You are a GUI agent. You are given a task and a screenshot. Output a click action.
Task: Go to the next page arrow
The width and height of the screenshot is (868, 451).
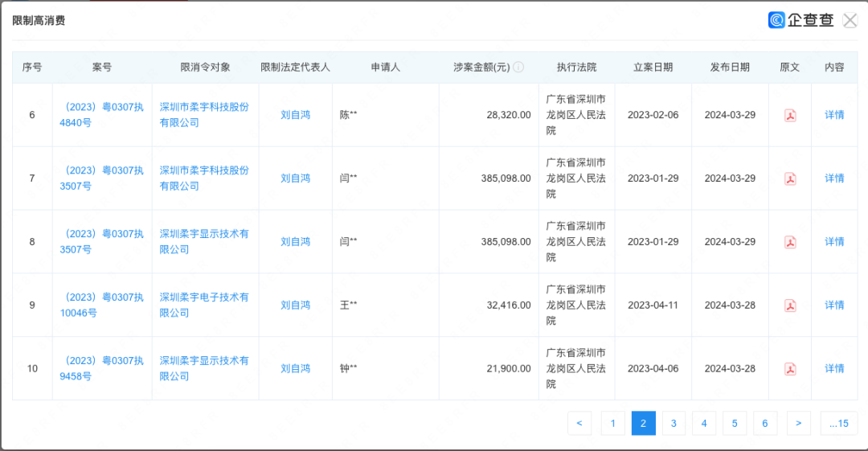coord(798,423)
